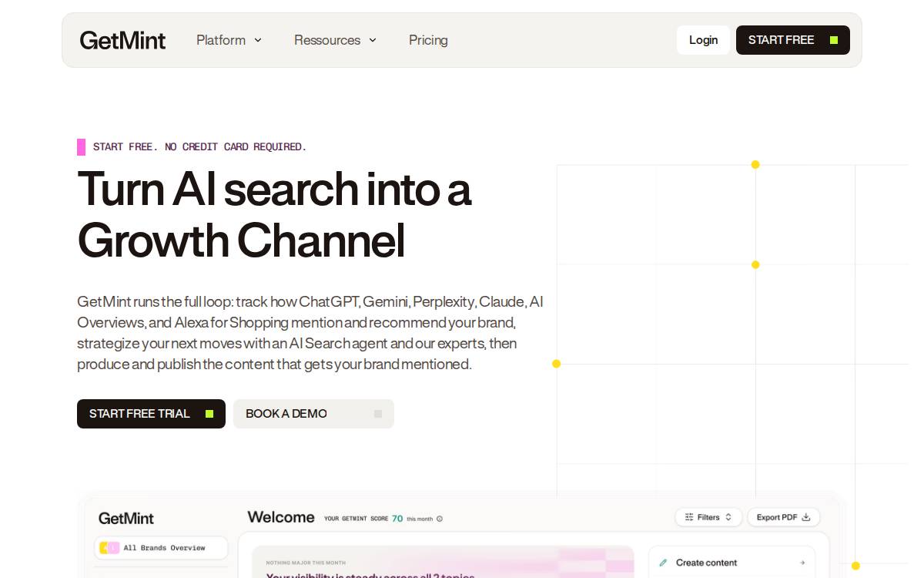
Task: Click the arrow beside Create content
Action: pyautogui.click(x=802, y=563)
